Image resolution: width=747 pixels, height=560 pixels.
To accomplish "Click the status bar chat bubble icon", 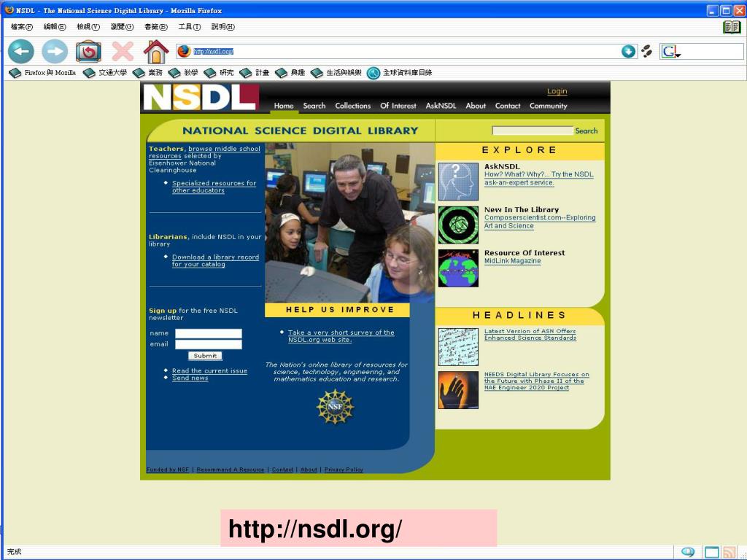I will point(688,552).
